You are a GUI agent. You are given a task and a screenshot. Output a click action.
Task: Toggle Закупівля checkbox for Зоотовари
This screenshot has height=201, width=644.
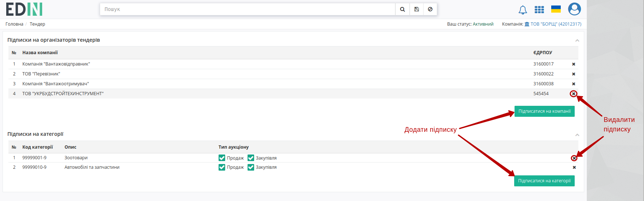coord(251,158)
